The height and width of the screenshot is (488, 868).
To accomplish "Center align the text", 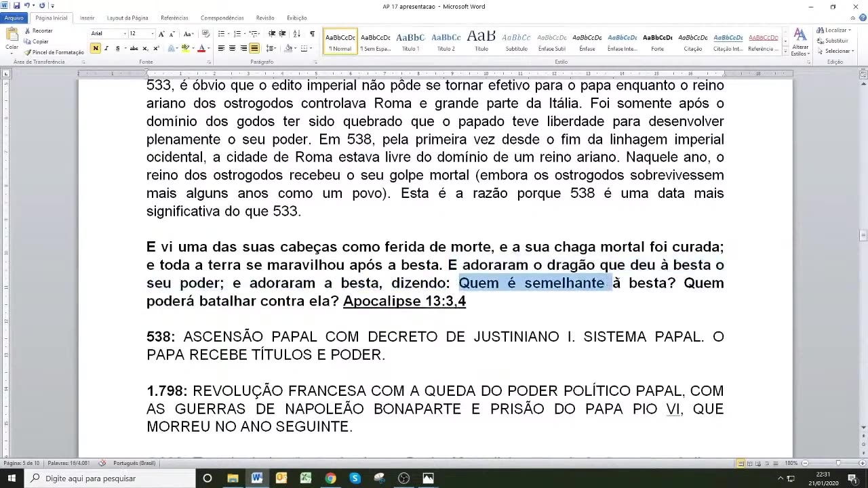I will pyautogui.click(x=232, y=48).
